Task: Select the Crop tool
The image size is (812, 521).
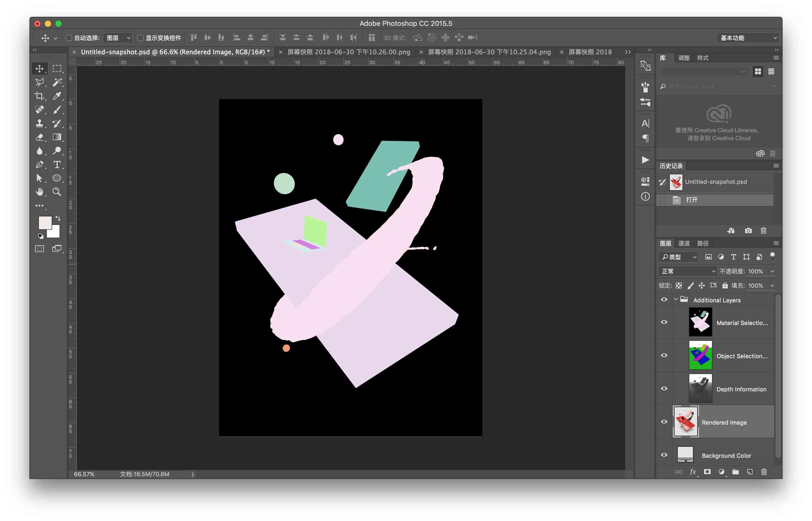Action: click(x=39, y=96)
